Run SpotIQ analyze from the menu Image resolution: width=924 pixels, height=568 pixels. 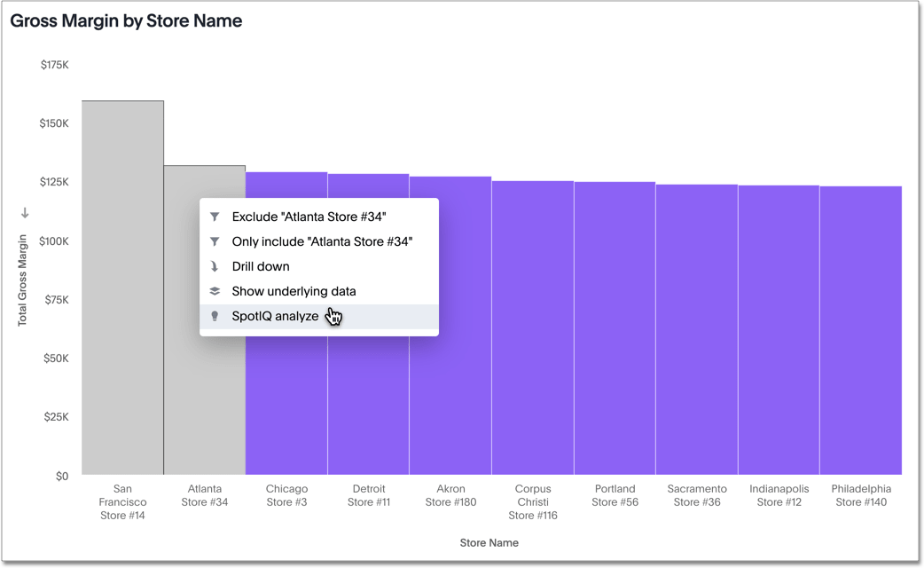tap(275, 316)
